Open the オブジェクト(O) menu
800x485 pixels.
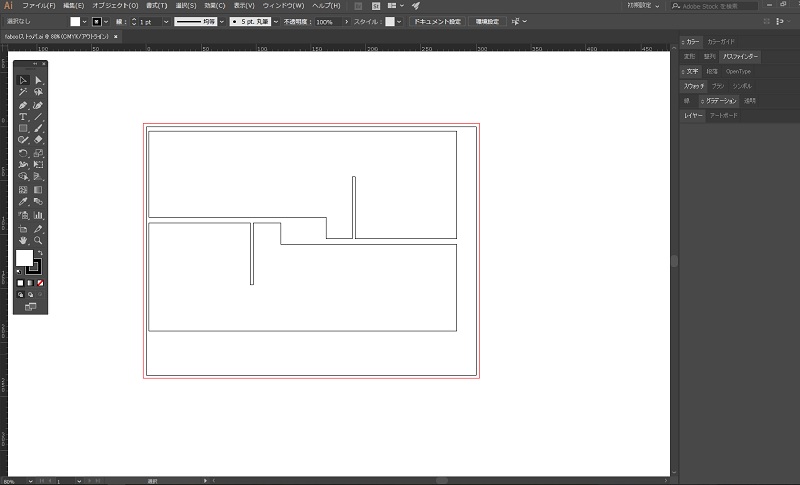point(115,6)
